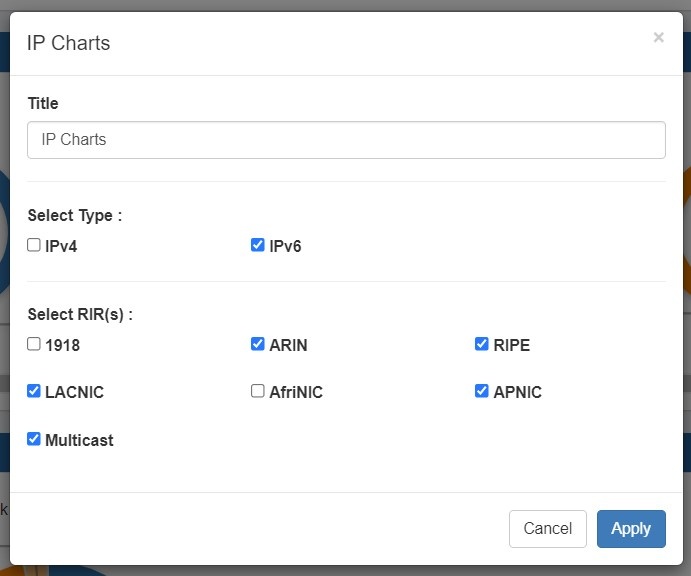The width and height of the screenshot is (691, 576).
Task: Apply the IP chart settings
Action: coord(630,528)
